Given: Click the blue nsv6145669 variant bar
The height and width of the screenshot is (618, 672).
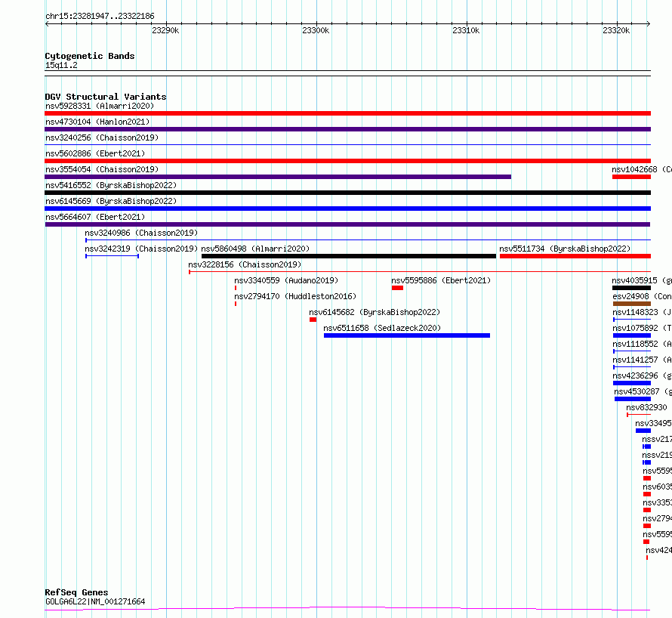Looking at the screenshot, I should tap(347, 209).
